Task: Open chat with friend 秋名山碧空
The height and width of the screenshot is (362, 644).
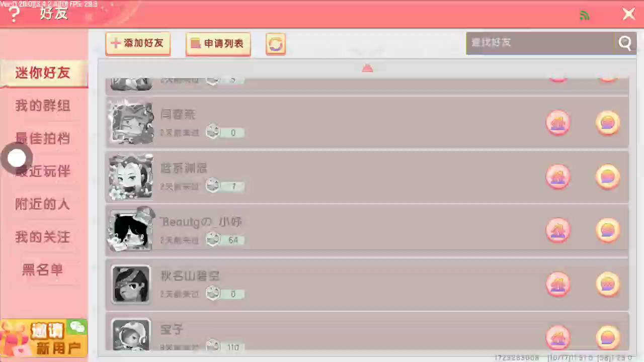Action: pyautogui.click(x=608, y=285)
